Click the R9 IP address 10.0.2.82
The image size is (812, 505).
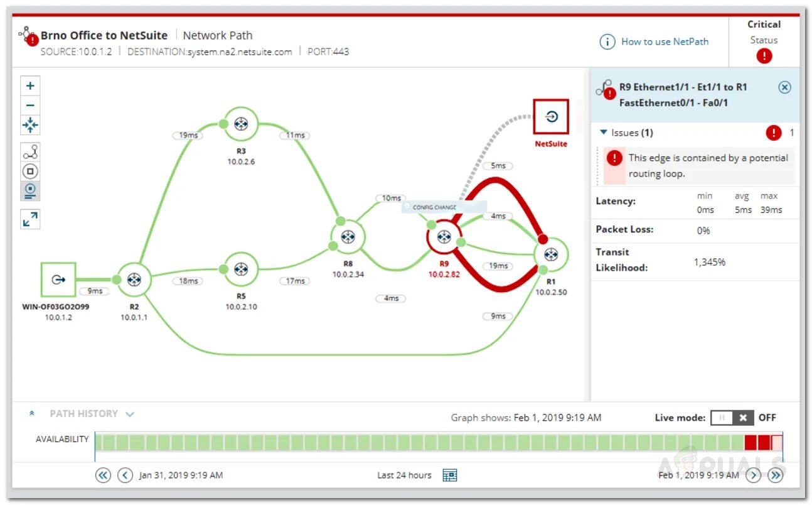point(444,274)
